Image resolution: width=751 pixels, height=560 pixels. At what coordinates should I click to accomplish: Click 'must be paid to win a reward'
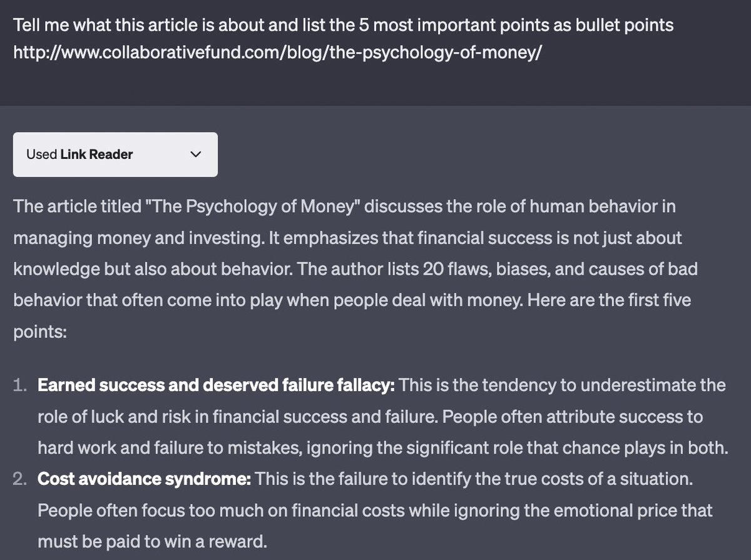point(152,542)
